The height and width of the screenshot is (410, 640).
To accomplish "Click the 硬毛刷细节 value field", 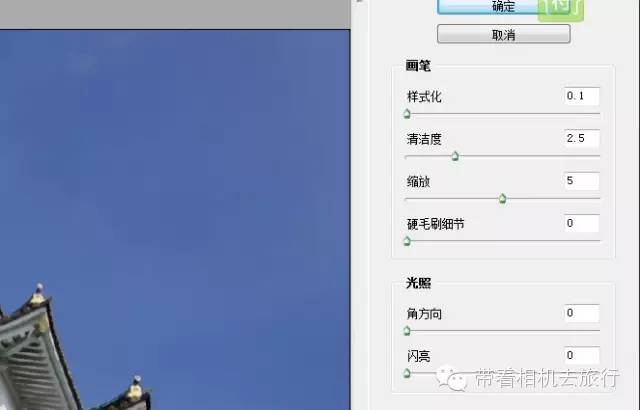I will click(x=582, y=223).
